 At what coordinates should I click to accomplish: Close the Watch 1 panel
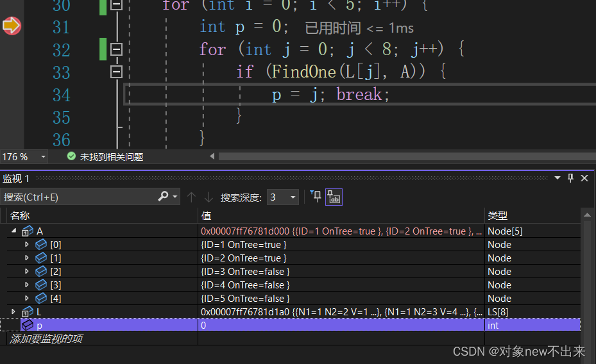click(x=584, y=178)
